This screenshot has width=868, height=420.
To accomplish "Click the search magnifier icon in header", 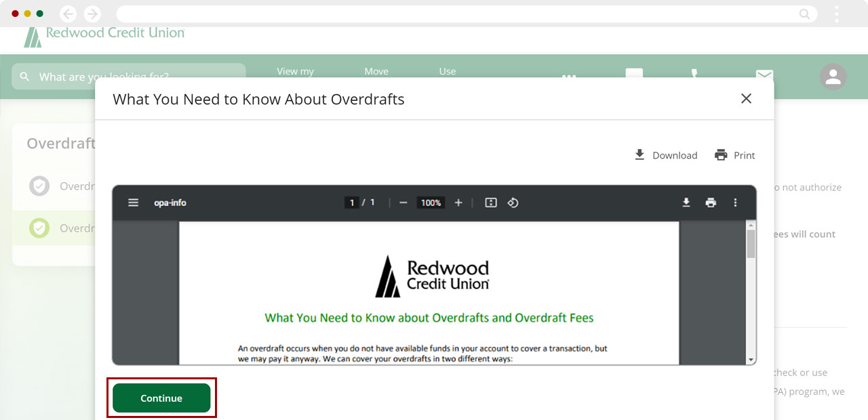I will (x=25, y=77).
